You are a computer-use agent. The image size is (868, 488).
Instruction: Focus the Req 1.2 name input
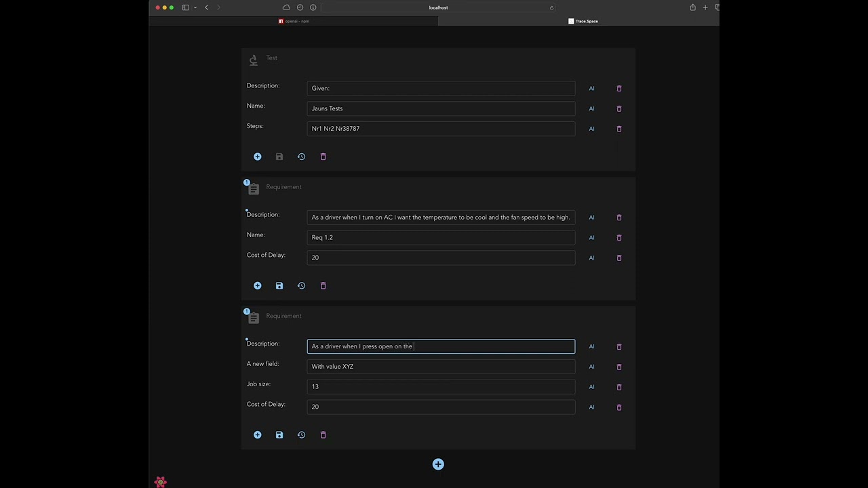[x=441, y=237]
